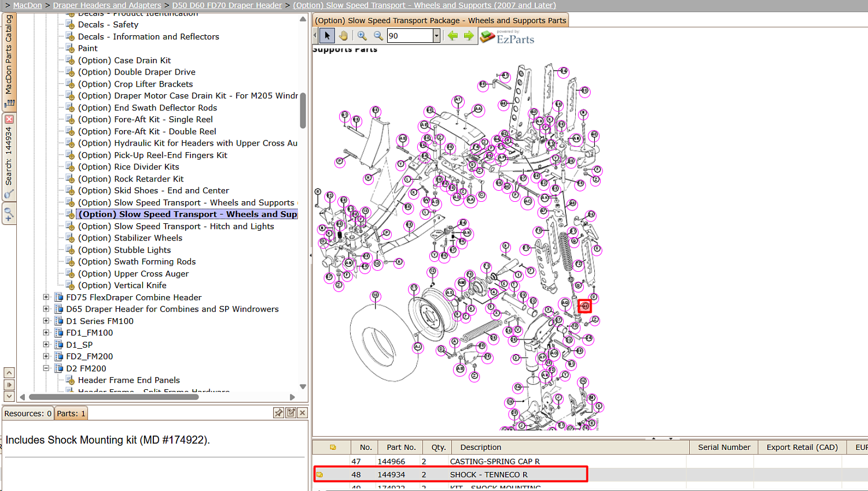Image resolution: width=868 pixels, height=491 pixels.
Task: Click the page icon next to Paint
Action: [71, 48]
